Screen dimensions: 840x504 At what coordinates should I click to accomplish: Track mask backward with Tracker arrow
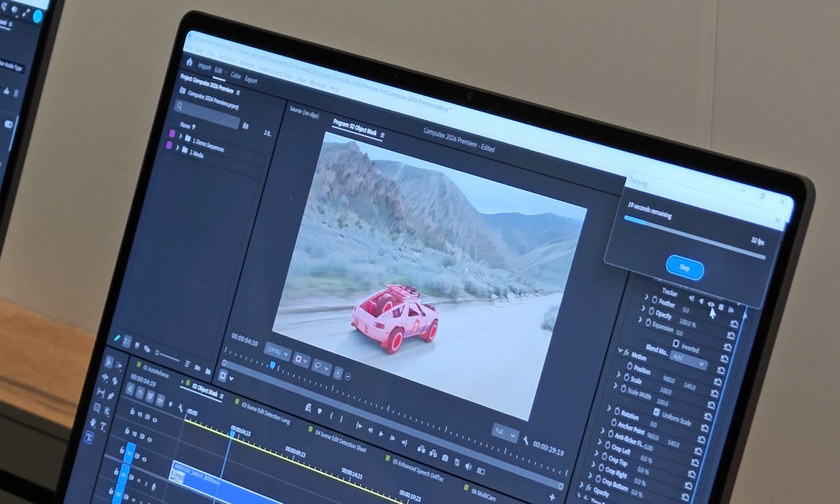(701, 301)
